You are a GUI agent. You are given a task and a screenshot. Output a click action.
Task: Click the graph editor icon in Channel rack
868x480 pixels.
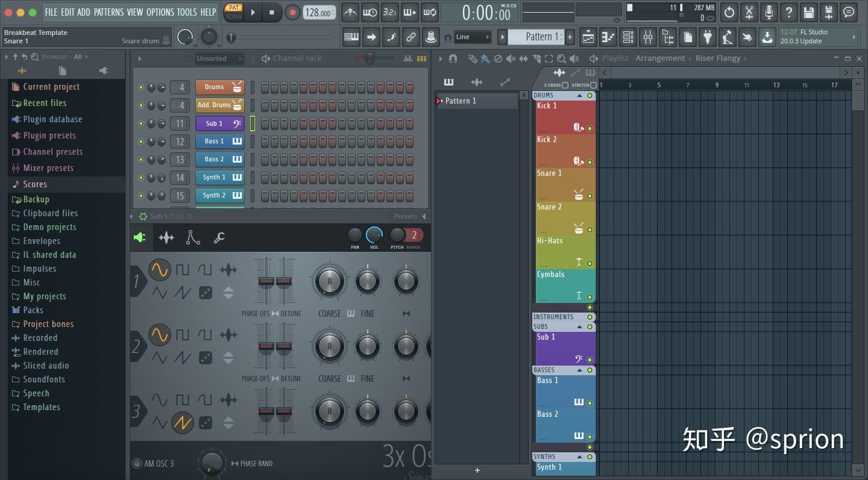407,58
